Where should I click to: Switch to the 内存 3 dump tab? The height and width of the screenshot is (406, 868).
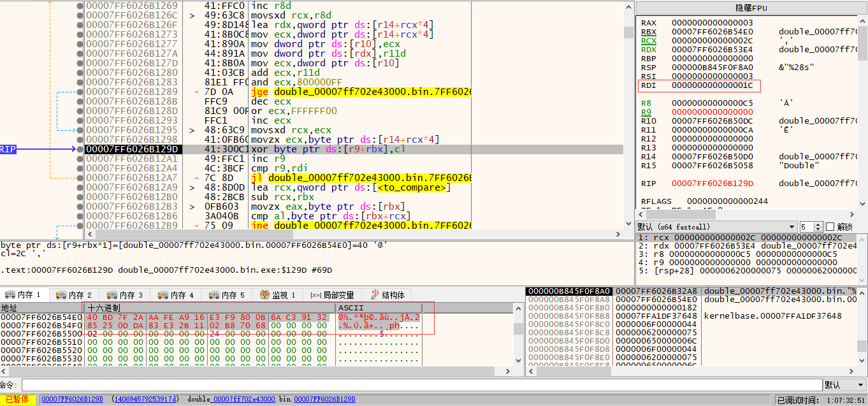tap(125, 295)
